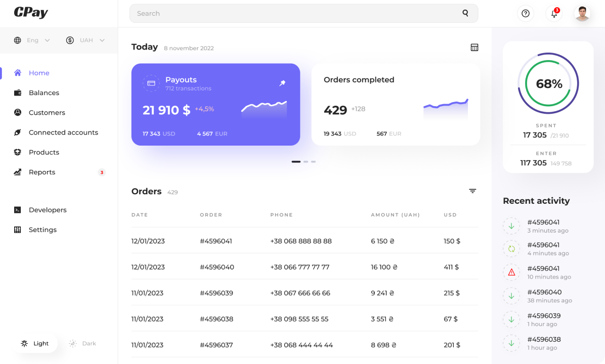Click the Settings sliders icon
The image size is (605, 364).
pyautogui.click(x=17, y=230)
